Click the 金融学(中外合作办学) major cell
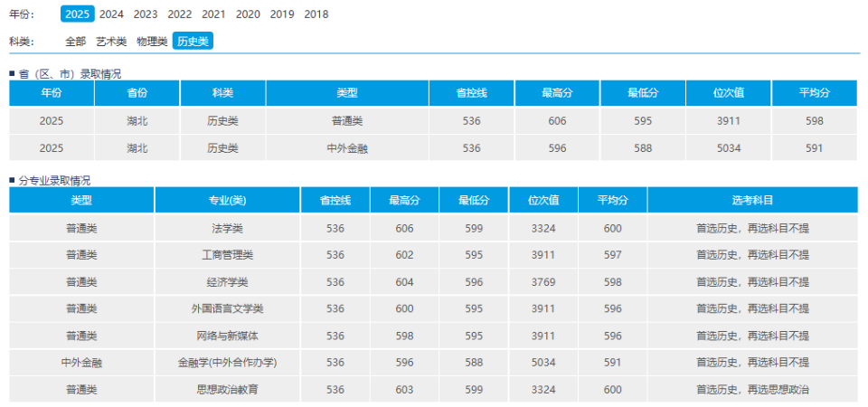This screenshot has width=868, height=407. click(x=228, y=364)
